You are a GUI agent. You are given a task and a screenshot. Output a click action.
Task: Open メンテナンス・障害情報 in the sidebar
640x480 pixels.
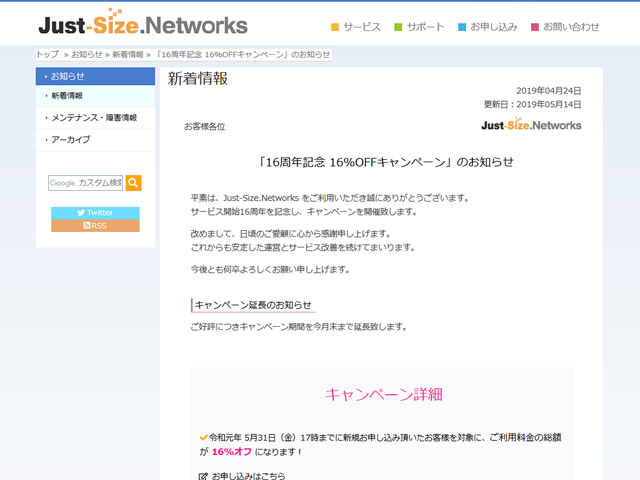pyautogui.click(x=95, y=118)
